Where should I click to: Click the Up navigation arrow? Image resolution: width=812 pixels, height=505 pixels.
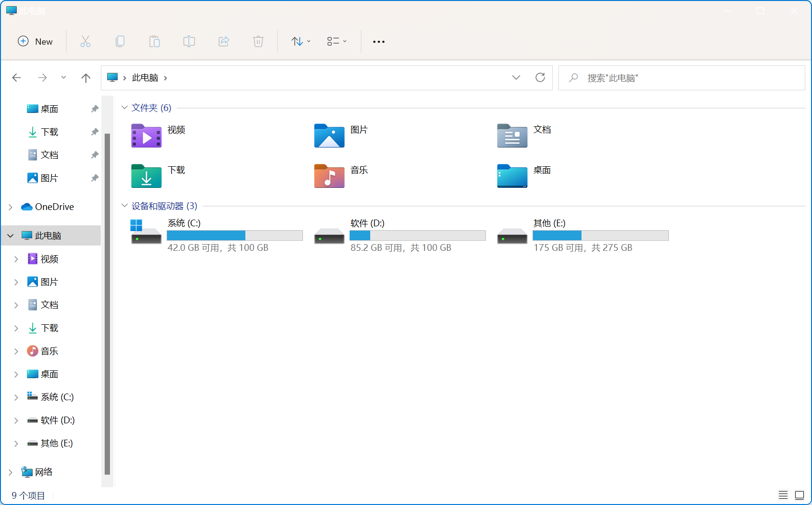pos(86,77)
